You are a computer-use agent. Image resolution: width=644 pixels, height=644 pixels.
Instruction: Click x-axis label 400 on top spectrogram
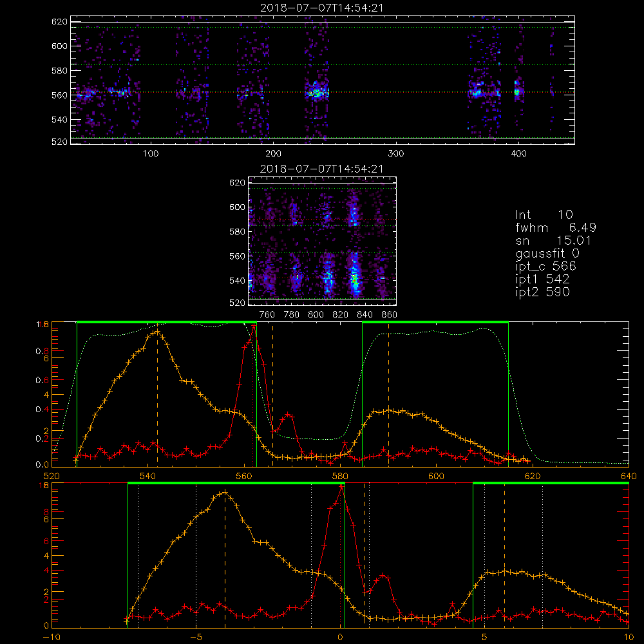point(518,154)
